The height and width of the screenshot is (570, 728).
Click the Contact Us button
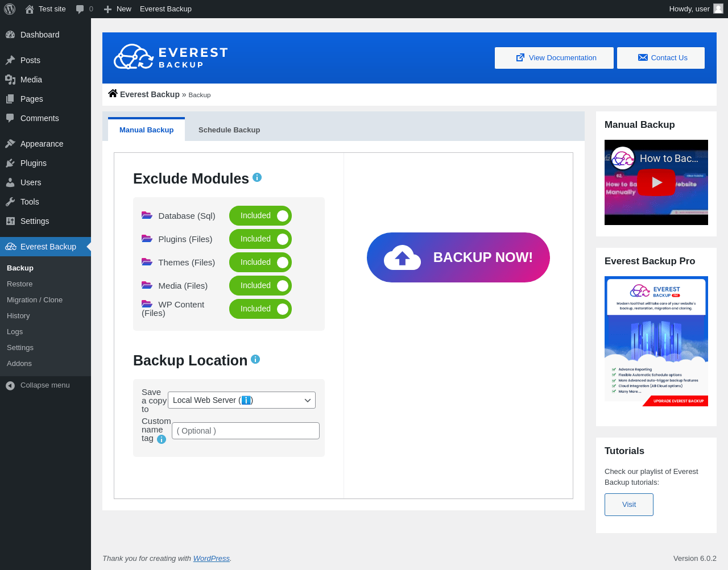coord(661,58)
